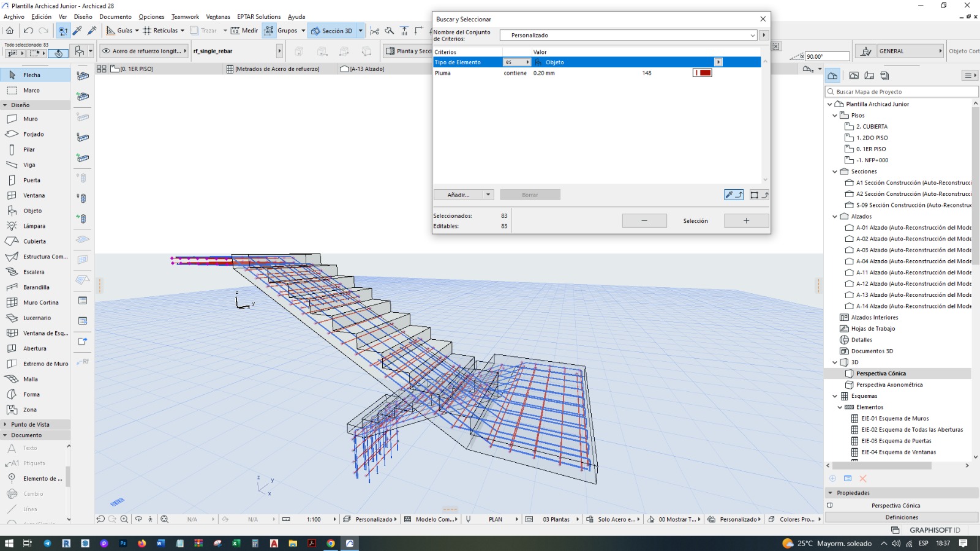Click the Pluma pen color swatch
This screenshot has width=980, height=551.
pos(703,73)
